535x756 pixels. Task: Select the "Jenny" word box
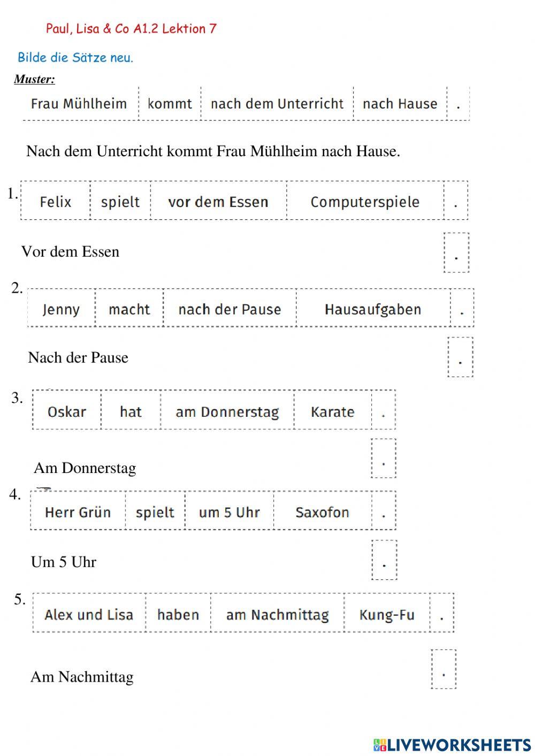click(x=61, y=309)
